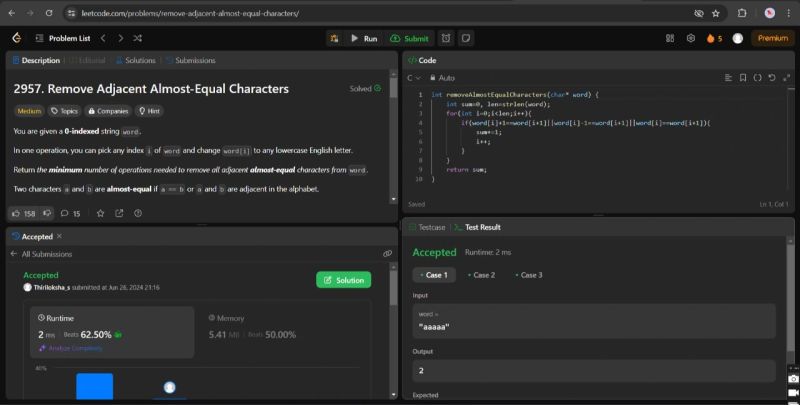Screen dimensions: 800x405
Task: Pick a random problem shuffle icon
Action: tap(137, 38)
